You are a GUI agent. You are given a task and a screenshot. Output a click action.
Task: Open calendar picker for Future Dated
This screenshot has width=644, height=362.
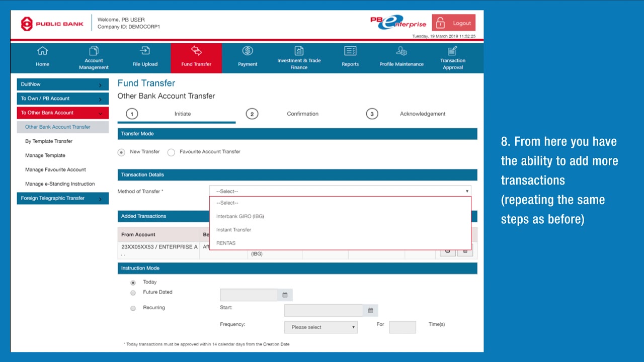pos(285,295)
